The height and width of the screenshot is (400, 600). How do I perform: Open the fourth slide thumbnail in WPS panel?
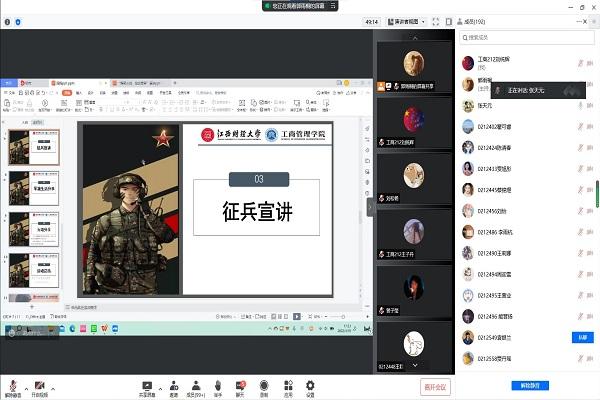[34, 270]
